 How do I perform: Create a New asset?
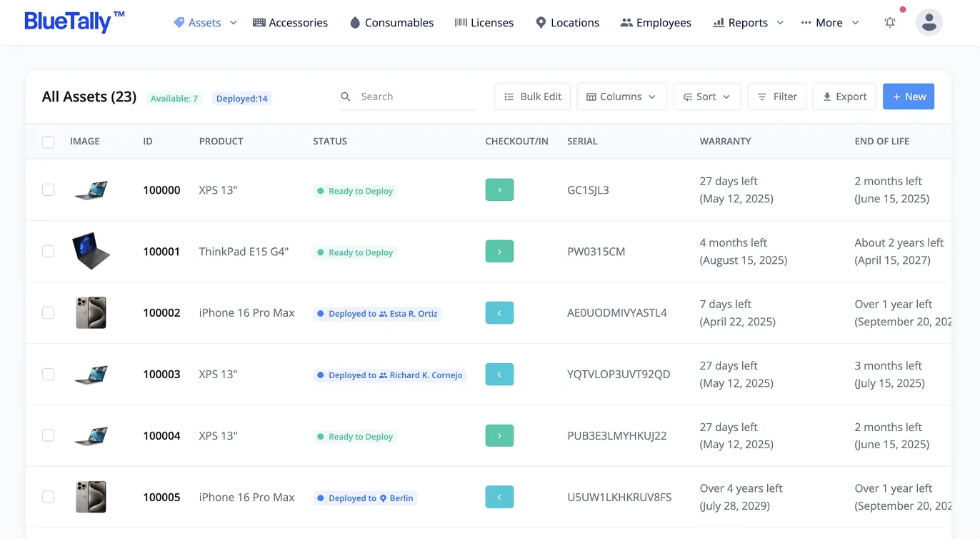point(909,97)
